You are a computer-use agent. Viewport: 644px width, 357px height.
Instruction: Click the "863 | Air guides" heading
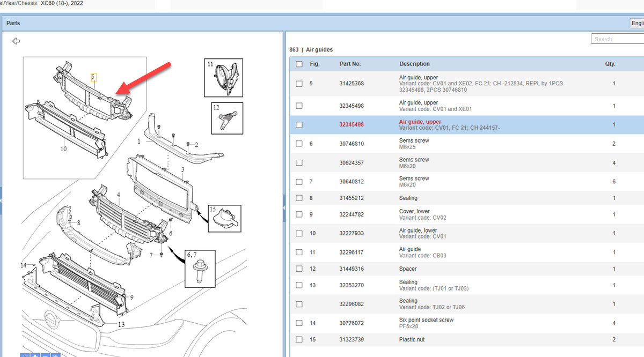click(311, 50)
